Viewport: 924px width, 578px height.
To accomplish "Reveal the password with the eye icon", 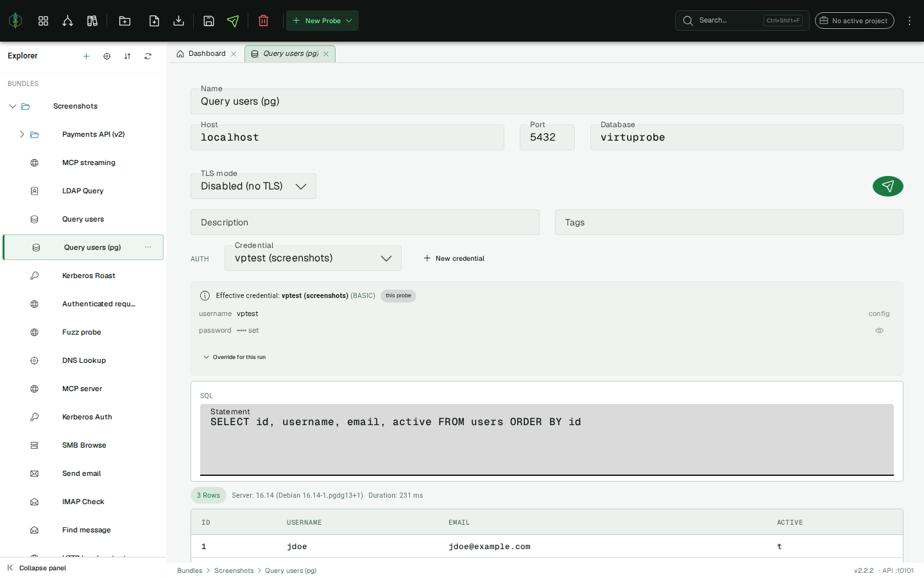I will pyautogui.click(x=879, y=331).
